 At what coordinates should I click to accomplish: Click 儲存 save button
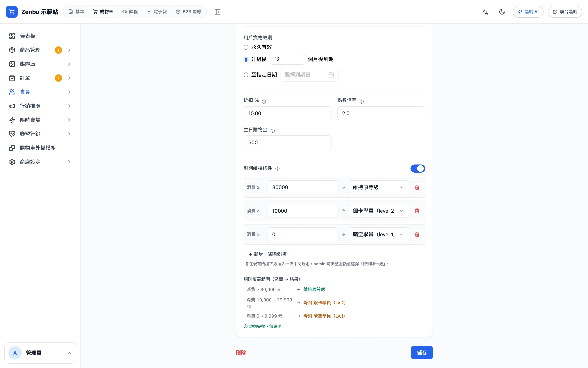point(422,352)
